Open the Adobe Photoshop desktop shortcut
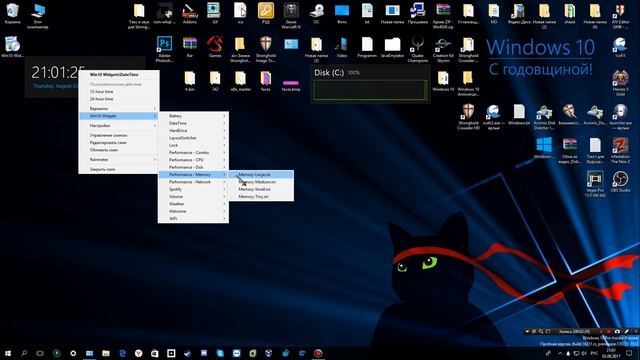 click(164, 49)
